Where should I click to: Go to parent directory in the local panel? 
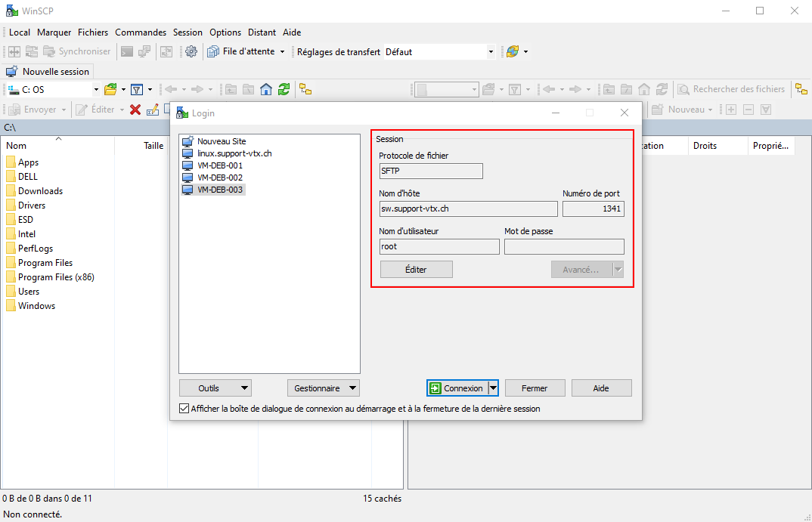[231, 89]
